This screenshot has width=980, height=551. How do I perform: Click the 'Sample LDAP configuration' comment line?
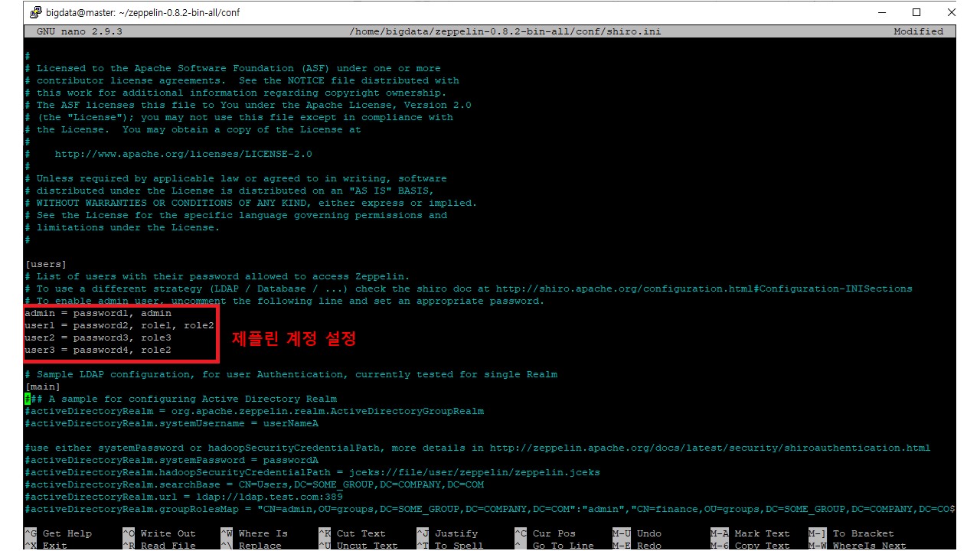[x=291, y=374]
